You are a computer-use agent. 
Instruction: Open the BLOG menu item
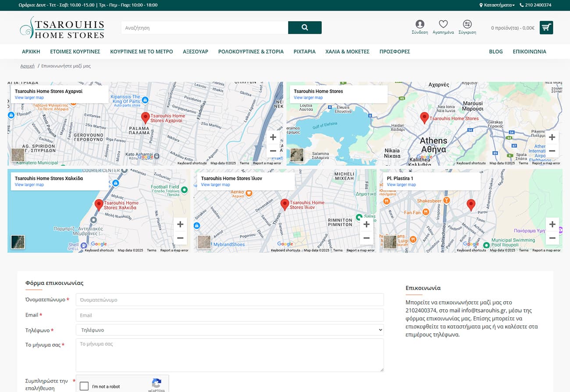click(496, 51)
